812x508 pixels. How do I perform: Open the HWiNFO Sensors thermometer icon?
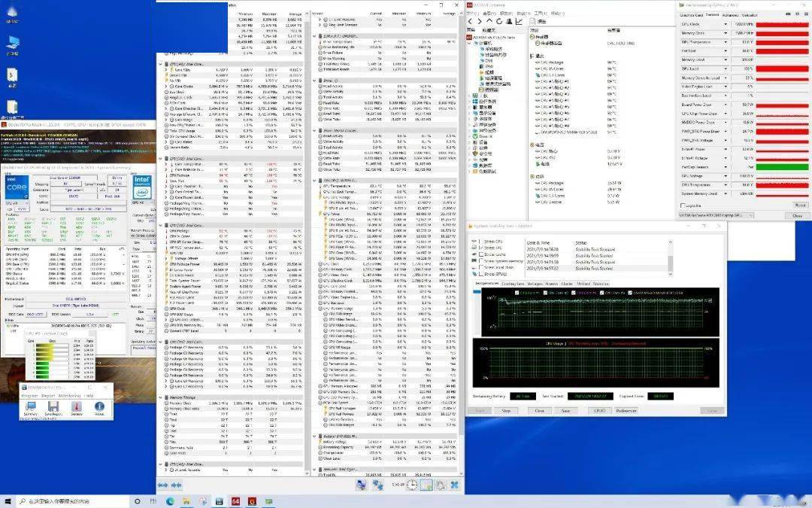coord(77,407)
